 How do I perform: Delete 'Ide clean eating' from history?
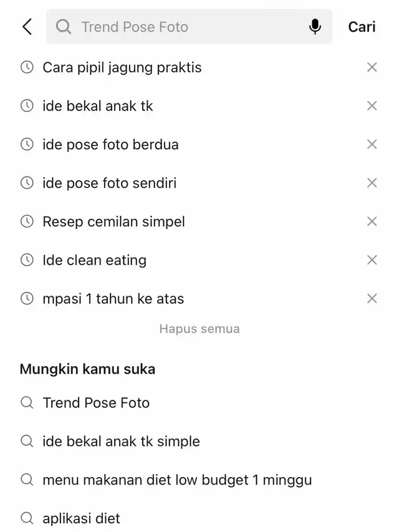coord(372,260)
